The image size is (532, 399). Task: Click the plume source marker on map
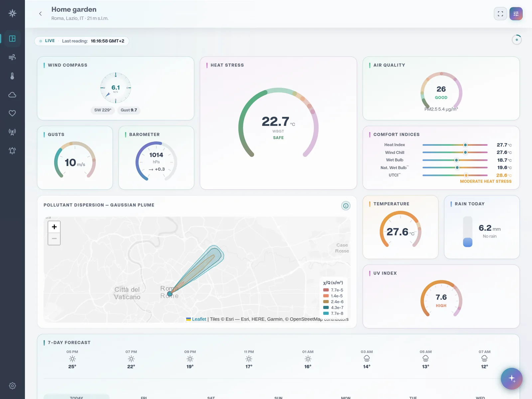[170, 294]
